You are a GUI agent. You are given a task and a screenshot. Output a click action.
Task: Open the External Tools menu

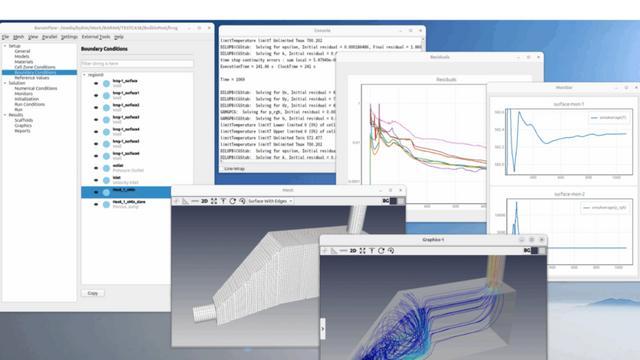(96, 37)
